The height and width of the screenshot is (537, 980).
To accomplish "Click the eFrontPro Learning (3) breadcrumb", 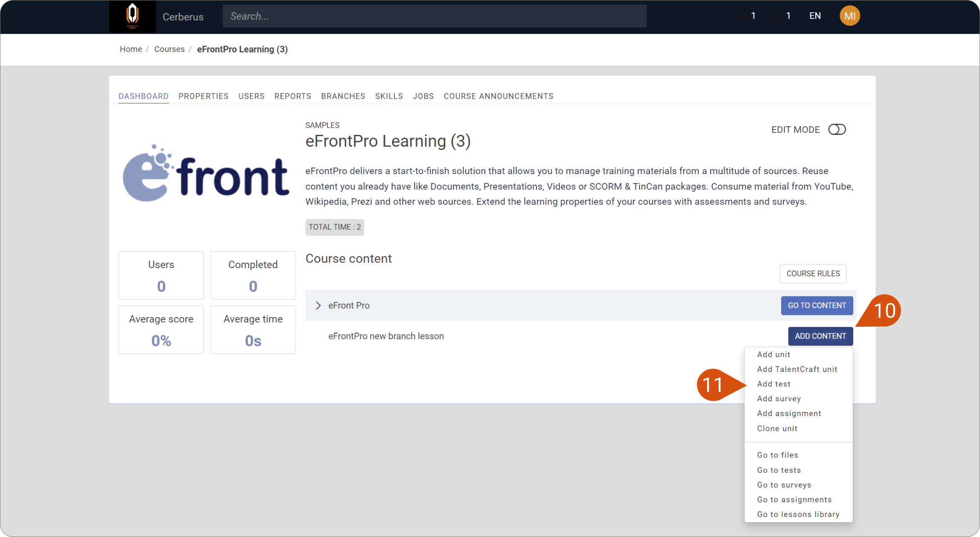I will [242, 49].
